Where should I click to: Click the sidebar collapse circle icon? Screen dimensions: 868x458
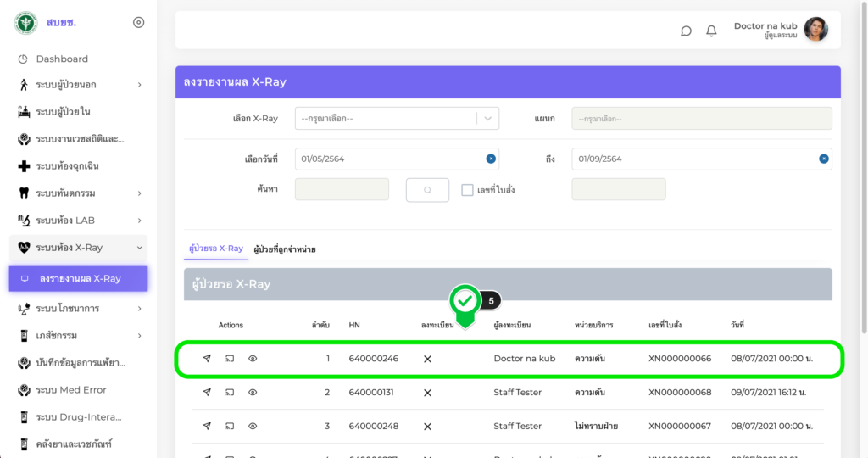(139, 22)
